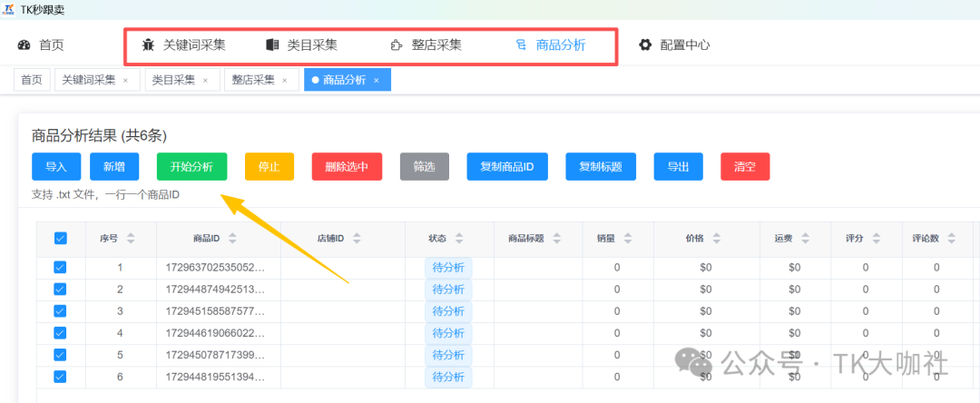Click the red 清空 button
Screen dimensions: 980x403
[x=745, y=167]
